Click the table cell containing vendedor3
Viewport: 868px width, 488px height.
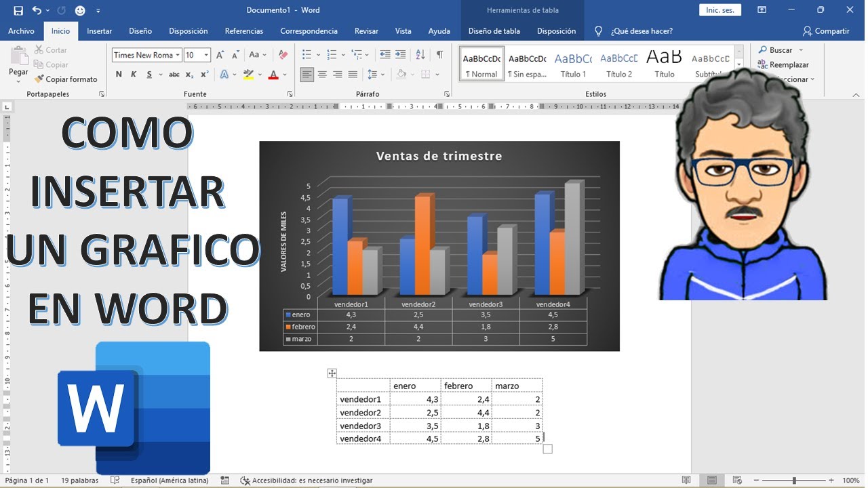[363, 426]
